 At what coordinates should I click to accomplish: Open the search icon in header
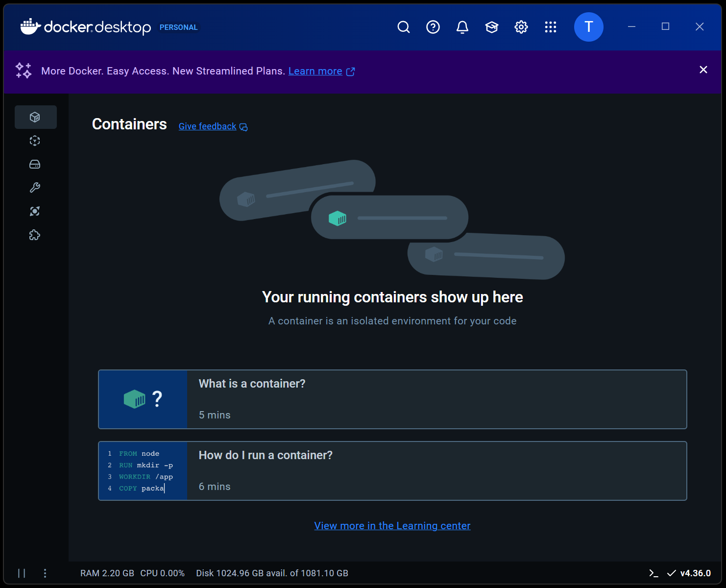(x=403, y=27)
